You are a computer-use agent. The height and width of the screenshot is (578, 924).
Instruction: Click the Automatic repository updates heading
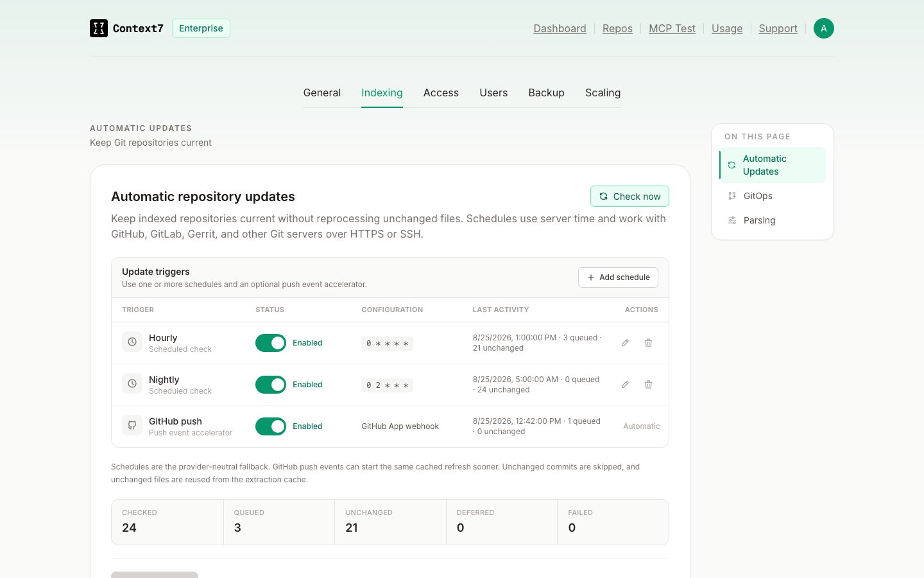(203, 197)
